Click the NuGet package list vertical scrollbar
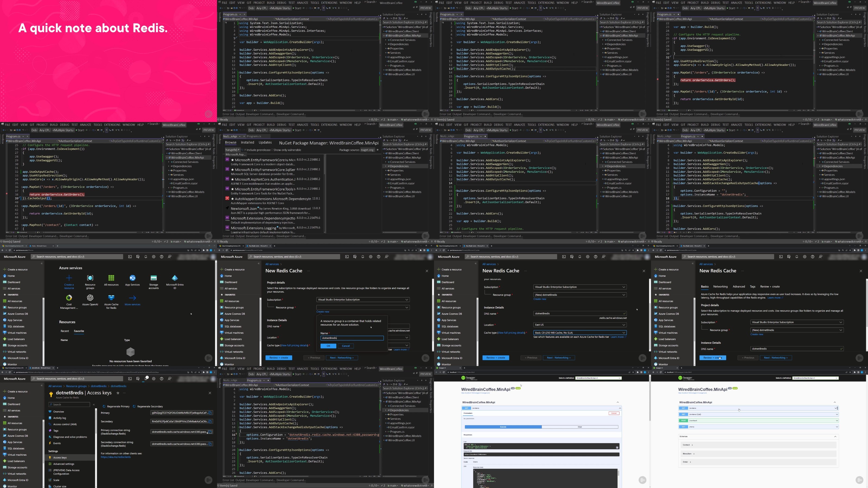This screenshot has width=868, height=488. coord(324,194)
